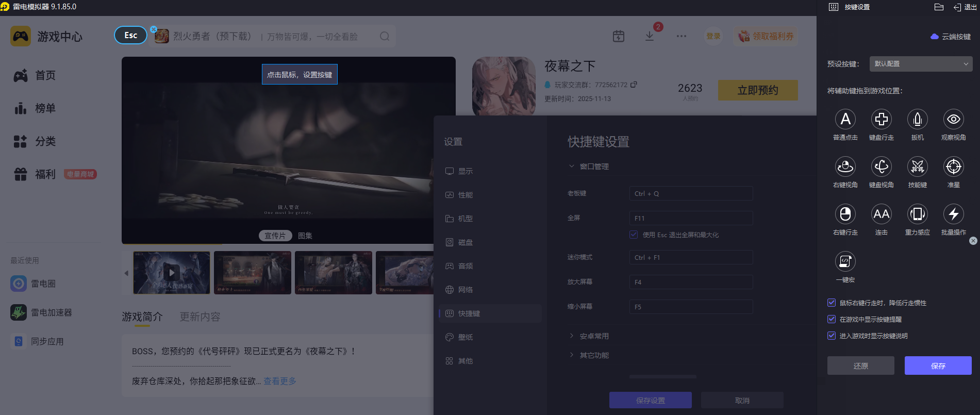Viewport: 980px width, 415px height.
Task: Switch to 更新内容 tab
Action: click(x=200, y=317)
